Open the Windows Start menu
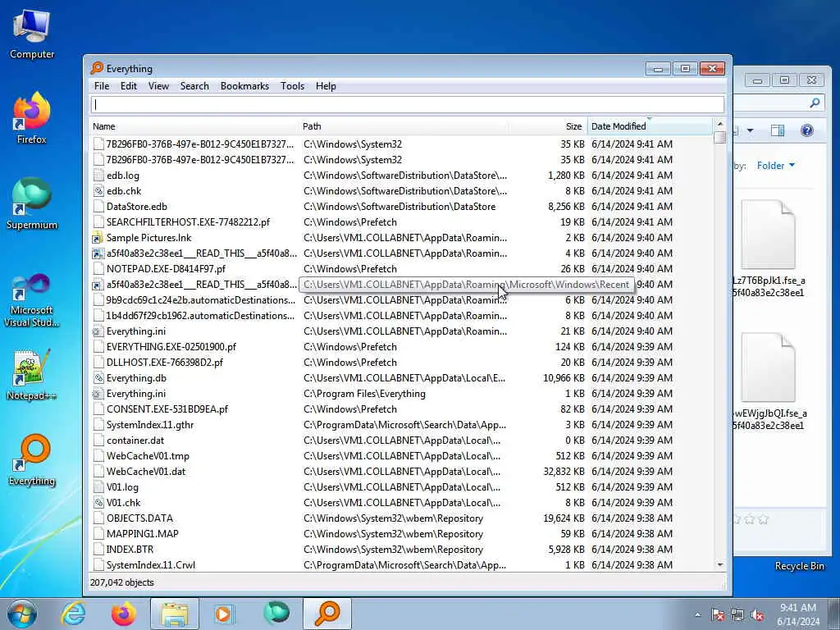Screen dimensions: 840x630 tap(21, 614)
